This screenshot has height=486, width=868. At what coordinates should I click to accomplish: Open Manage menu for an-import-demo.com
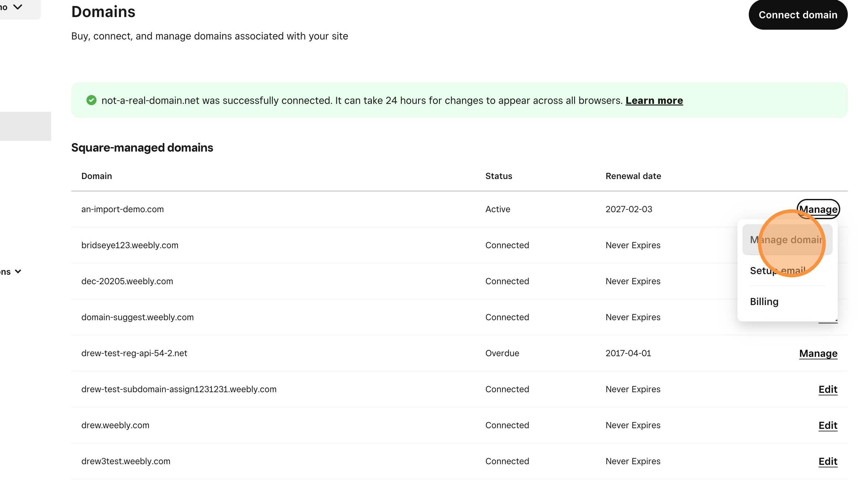click(818, 209)
